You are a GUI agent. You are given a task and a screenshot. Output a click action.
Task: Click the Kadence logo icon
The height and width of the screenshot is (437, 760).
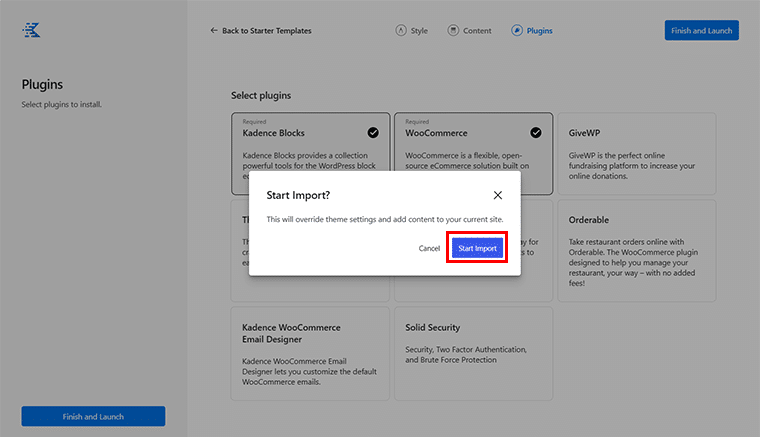31,30
